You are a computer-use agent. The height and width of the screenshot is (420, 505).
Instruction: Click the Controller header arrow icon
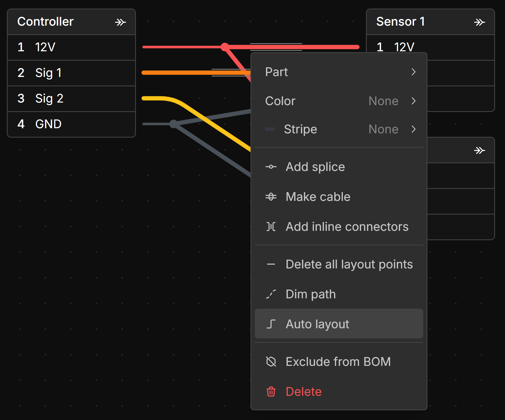pos(120,22)
